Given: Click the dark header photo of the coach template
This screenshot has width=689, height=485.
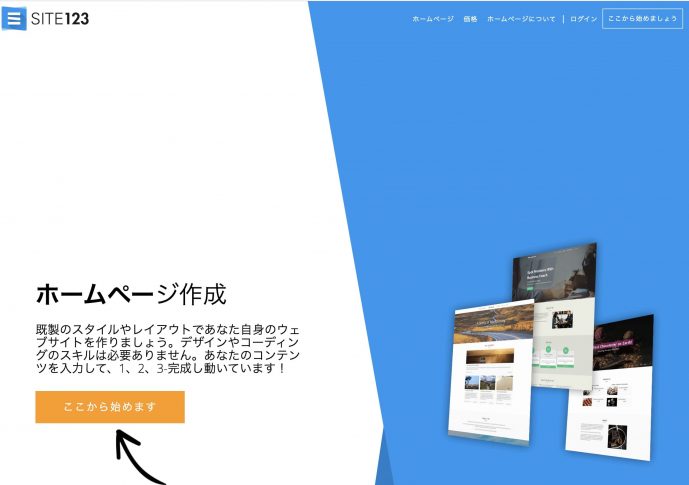Looking at the screenshot, I should [x=560, y=273].
